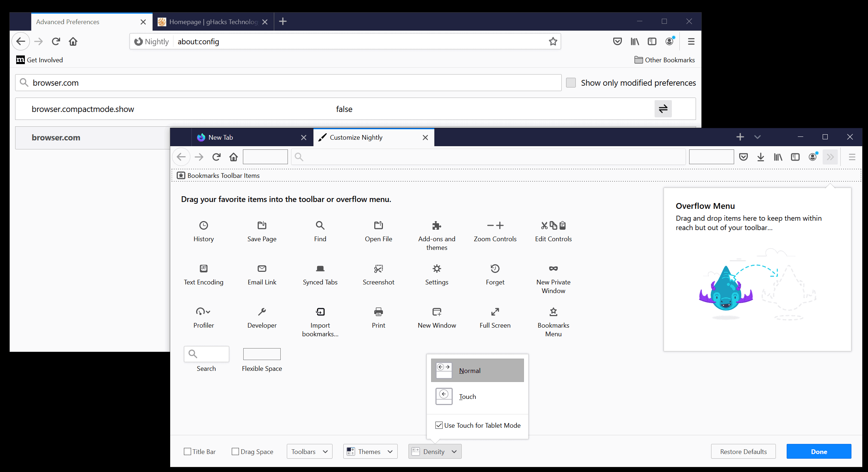Click the Screenshot tool icon
This screenshot has width=868, height=472.
coord(378,269)
